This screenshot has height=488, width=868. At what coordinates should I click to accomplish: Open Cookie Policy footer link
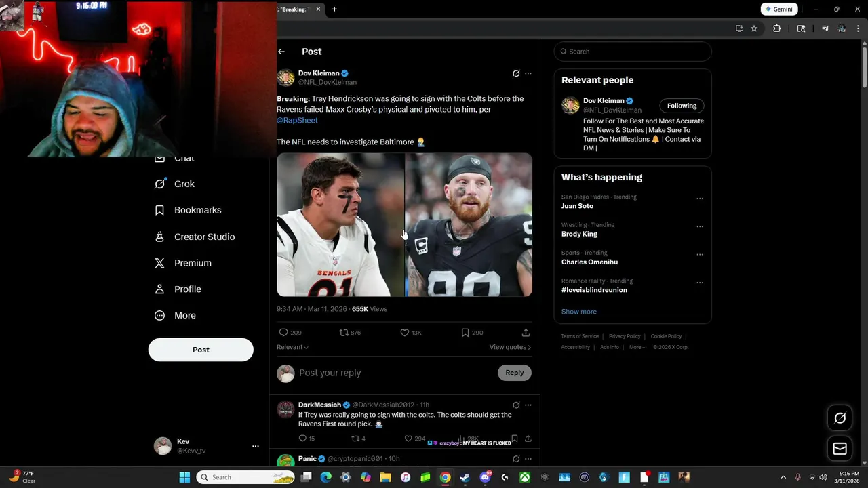[667, 336]
